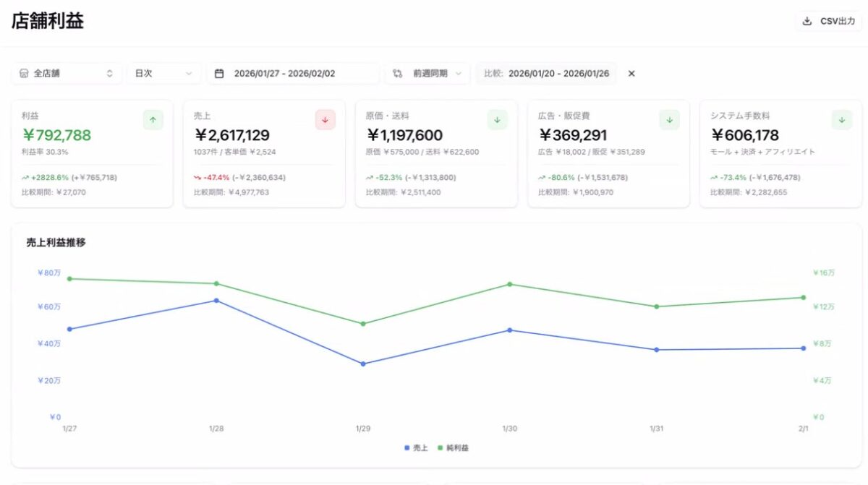Click the 1/29 blue 売上 data point
Image resolution: width=868 pixels, height=485 pixels.
363,364
